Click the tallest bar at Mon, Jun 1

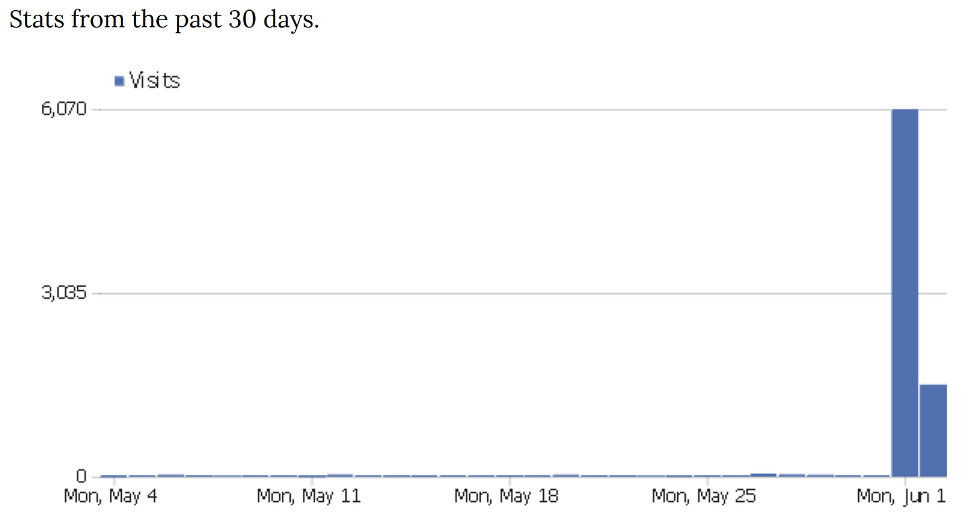(905, 293)
